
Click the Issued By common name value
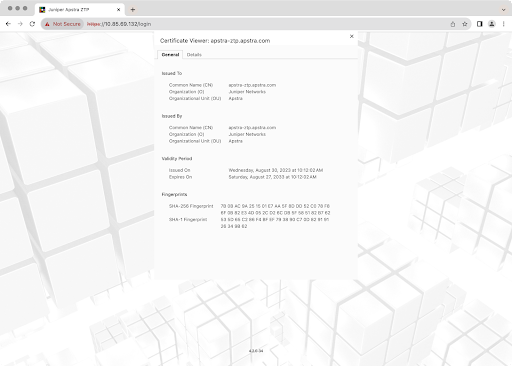click(x=252, y=128)
